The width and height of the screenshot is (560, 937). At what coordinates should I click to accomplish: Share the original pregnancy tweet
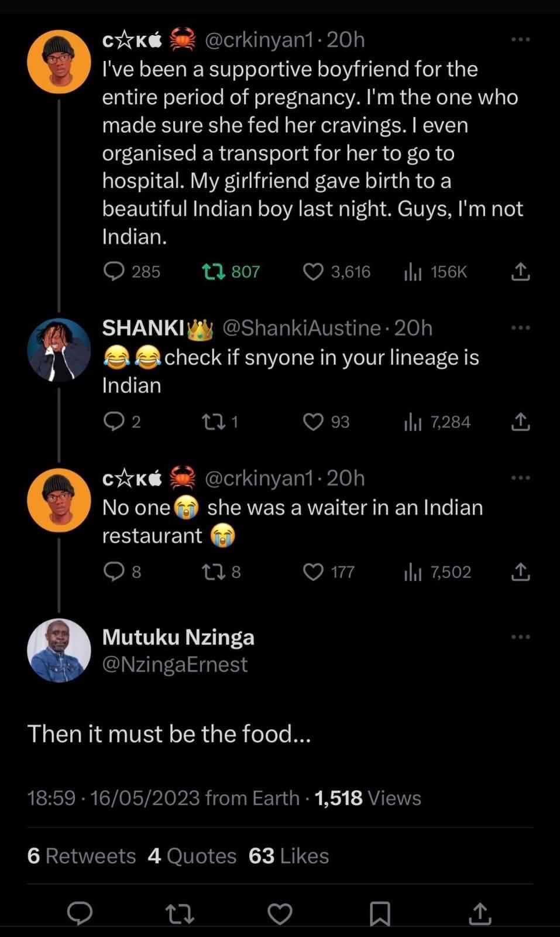click(x=520, y=272)
